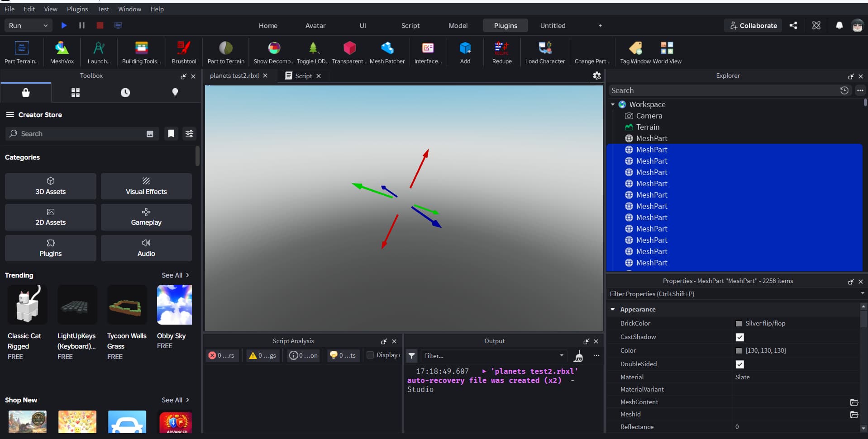
Task: Open the Audio category
Action: tap(146, 248)
